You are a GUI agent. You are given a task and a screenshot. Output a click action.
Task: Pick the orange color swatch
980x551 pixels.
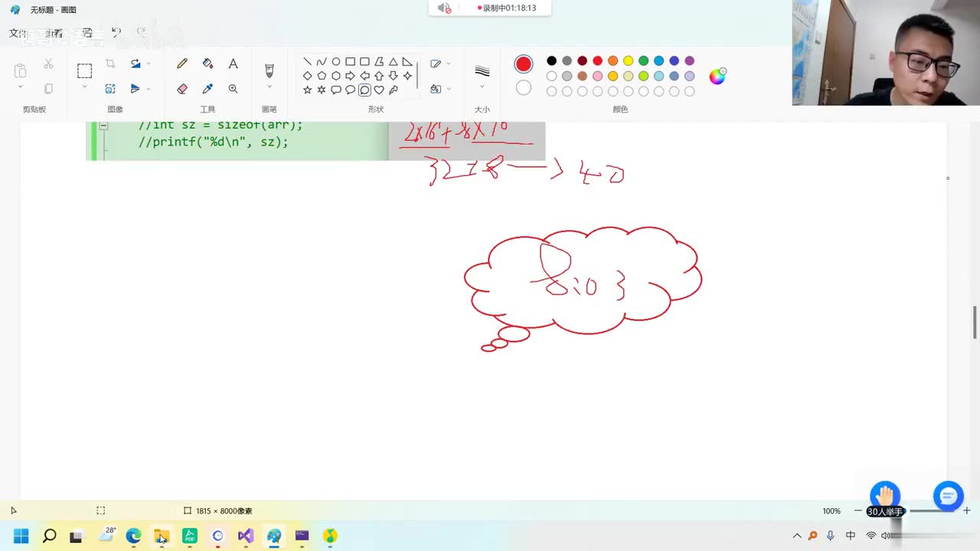tap(612, 61)
